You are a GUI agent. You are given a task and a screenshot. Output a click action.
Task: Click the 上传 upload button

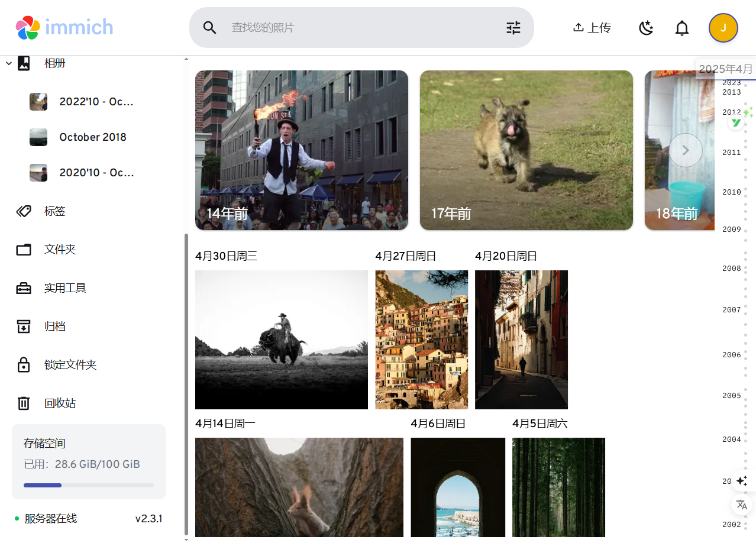(592, 28)
